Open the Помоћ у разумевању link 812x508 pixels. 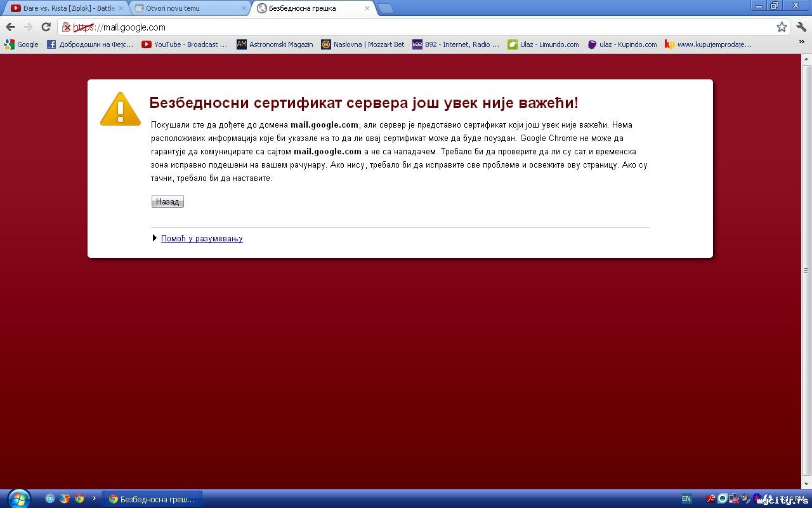[x=202, y=239]
